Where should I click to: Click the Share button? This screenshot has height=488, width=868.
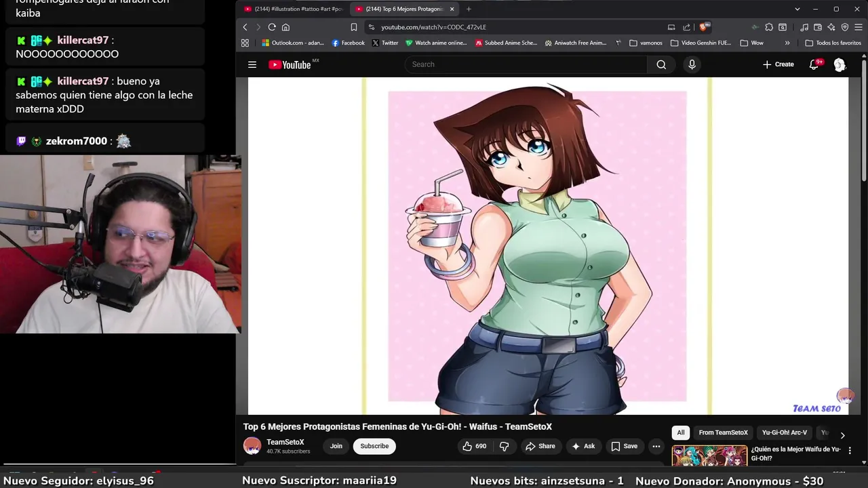[x=540, y=446]
